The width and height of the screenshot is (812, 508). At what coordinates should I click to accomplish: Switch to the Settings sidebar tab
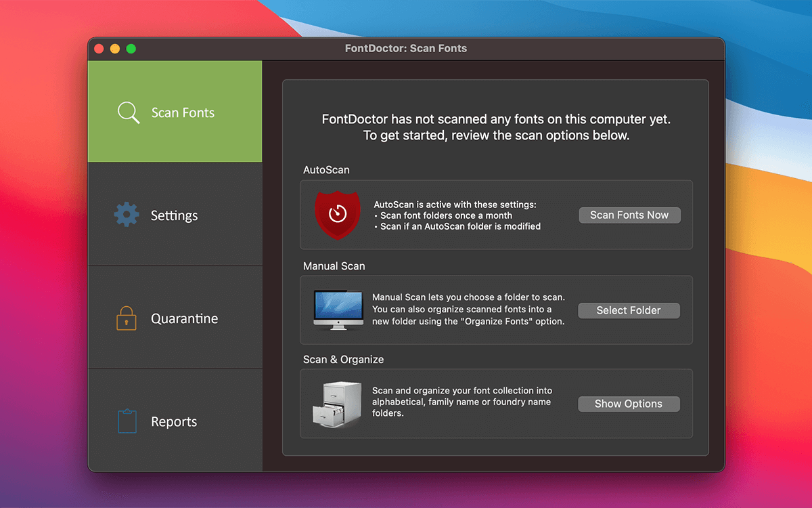point(175,215)
